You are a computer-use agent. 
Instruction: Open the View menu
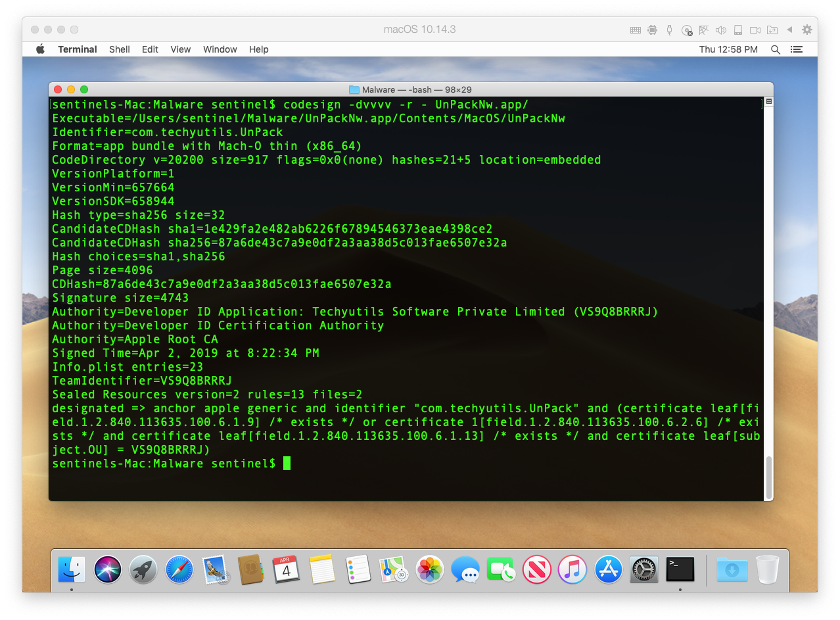tap(181, 49)
